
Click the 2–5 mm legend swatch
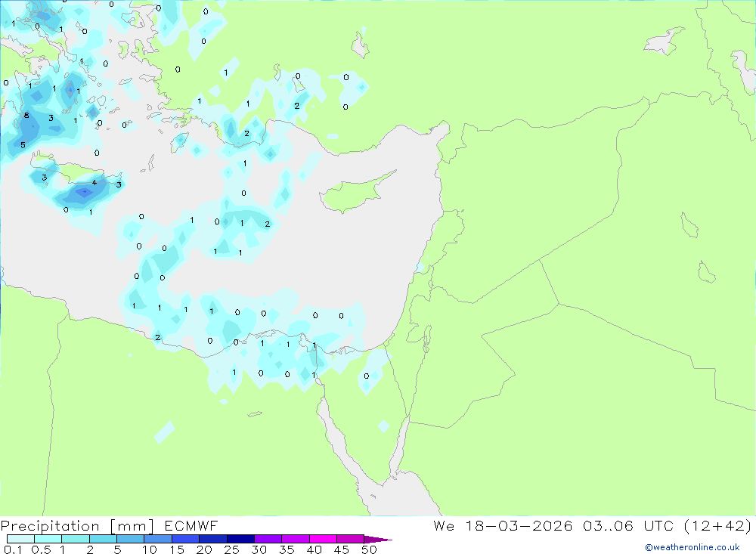coord(103,539)
